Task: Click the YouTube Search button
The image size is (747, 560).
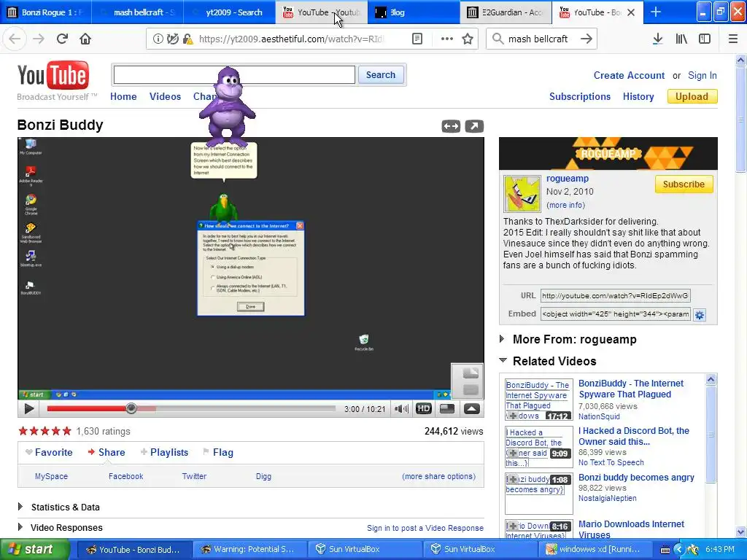Action: tap(381, 75)
